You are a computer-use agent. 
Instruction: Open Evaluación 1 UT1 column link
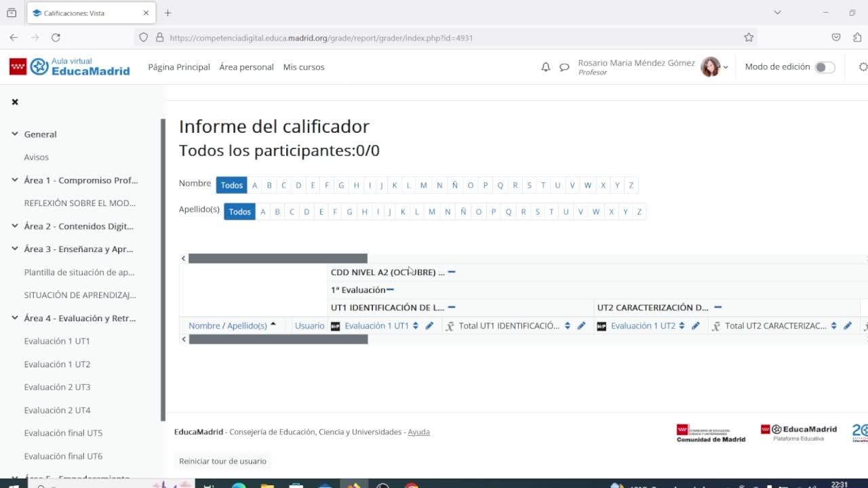[377, 326]
